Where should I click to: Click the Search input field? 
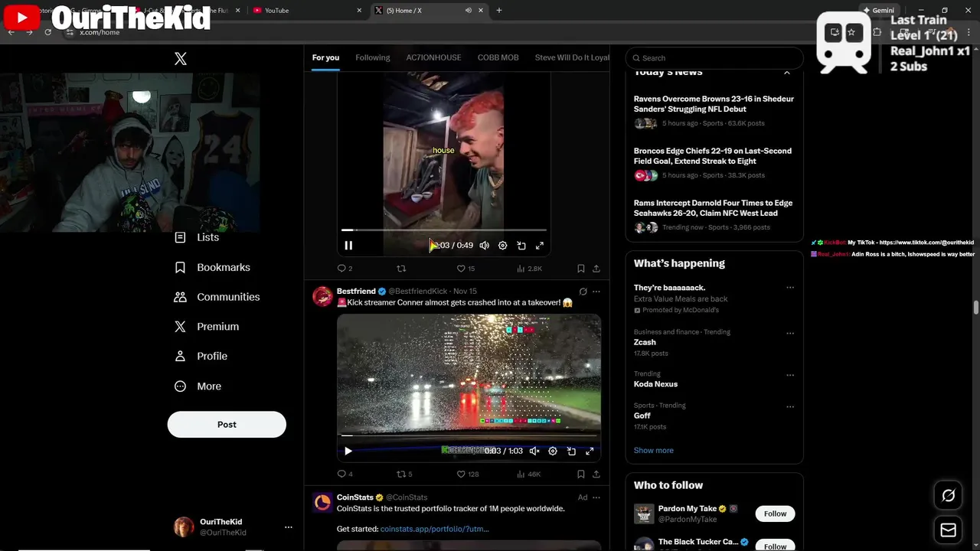pos(714,58)
